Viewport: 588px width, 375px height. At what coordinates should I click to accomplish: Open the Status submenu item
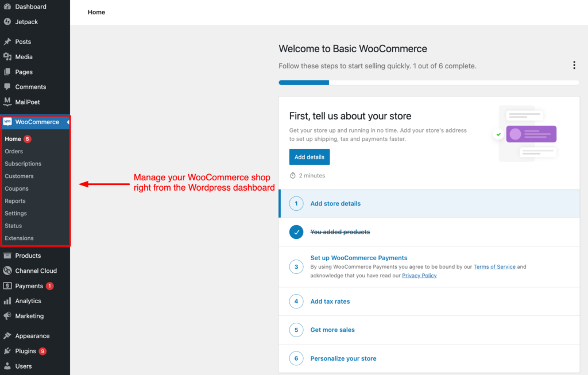pos(13,225)
